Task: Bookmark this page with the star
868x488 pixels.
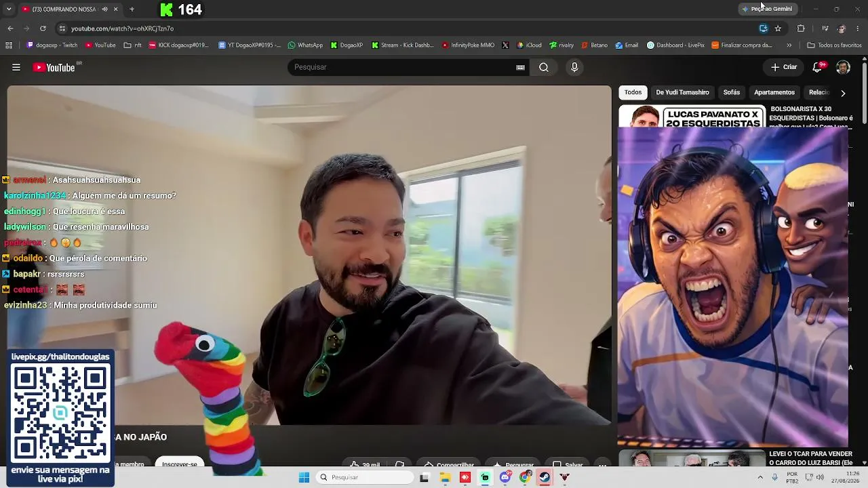Action: tap(778, 28)
